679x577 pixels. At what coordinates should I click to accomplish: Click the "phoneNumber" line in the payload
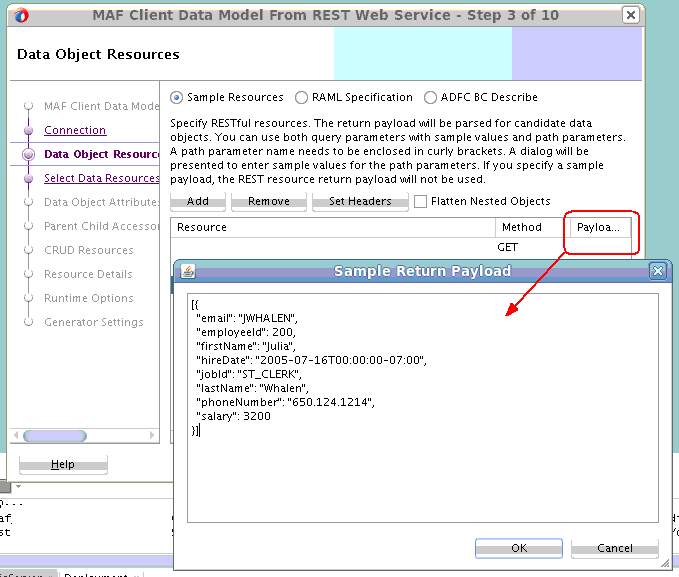285,402
